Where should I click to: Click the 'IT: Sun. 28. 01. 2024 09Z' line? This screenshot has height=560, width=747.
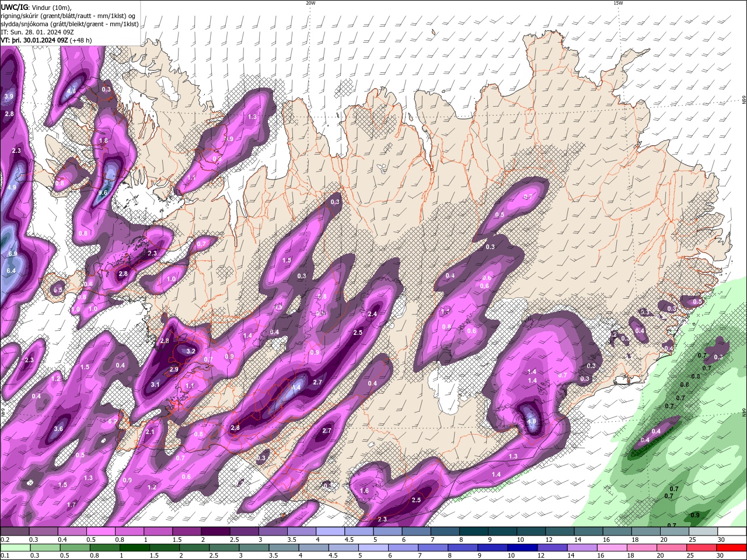[x=36, y=32]
